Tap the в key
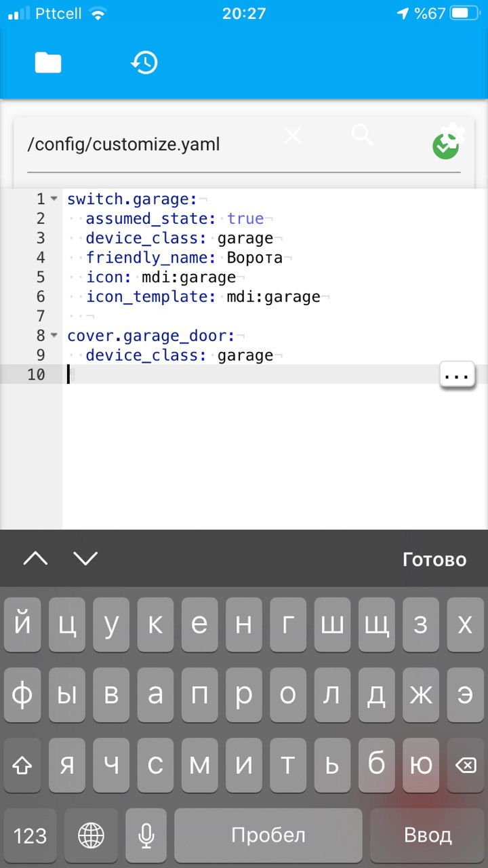Image resolution: width=488 pixels, height=868 pixels. [x=111, y=695]
